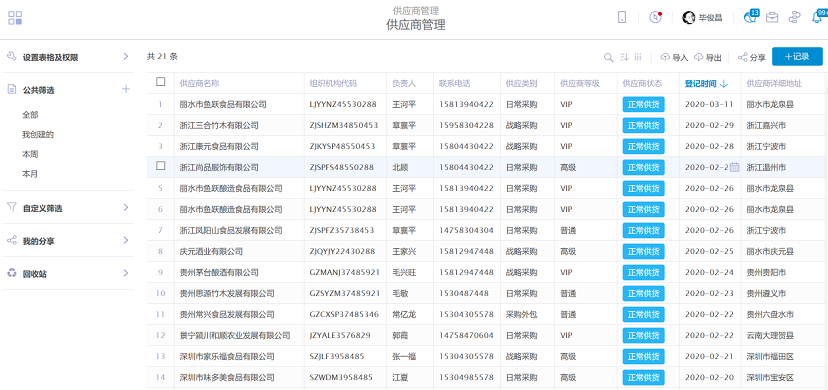Open calendar icon in 浙江尚品服饰 row

(x=734, y=167)
